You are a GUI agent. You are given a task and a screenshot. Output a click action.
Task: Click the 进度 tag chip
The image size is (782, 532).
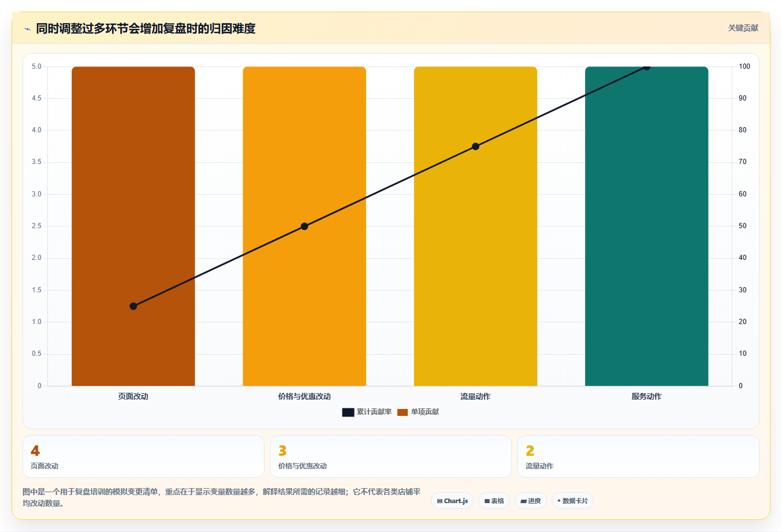(531, 501)
